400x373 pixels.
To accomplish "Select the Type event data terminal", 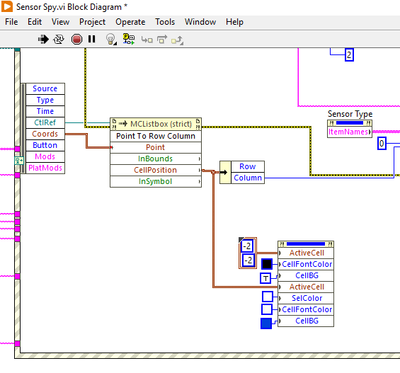I will point(45,100).
